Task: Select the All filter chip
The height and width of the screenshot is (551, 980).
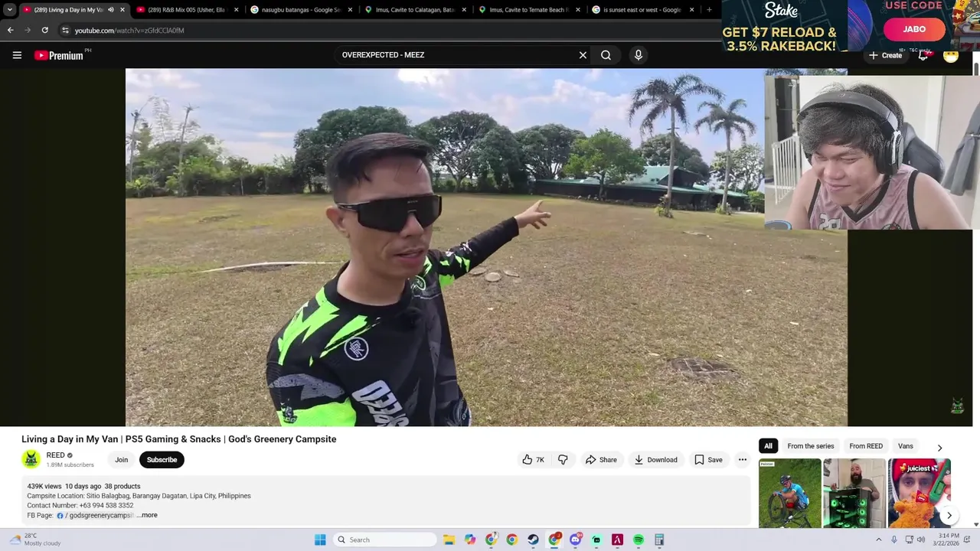Action: pyautogui.click(x=768, y=446)
